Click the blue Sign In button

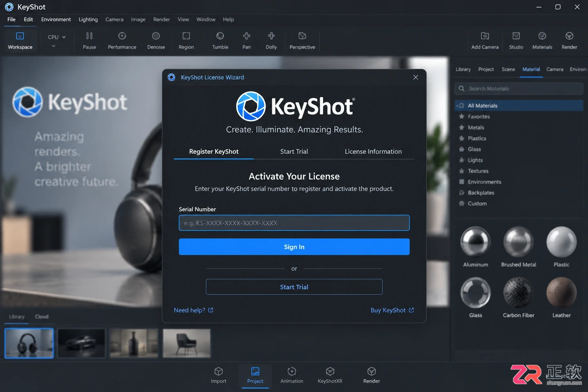pyautogui.click(x=294, y=247)
